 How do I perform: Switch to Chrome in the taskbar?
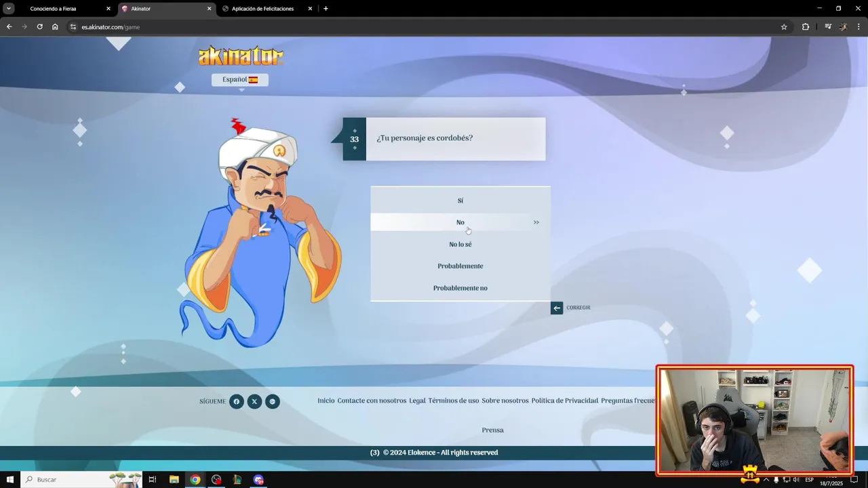click(x=195, y=479)
